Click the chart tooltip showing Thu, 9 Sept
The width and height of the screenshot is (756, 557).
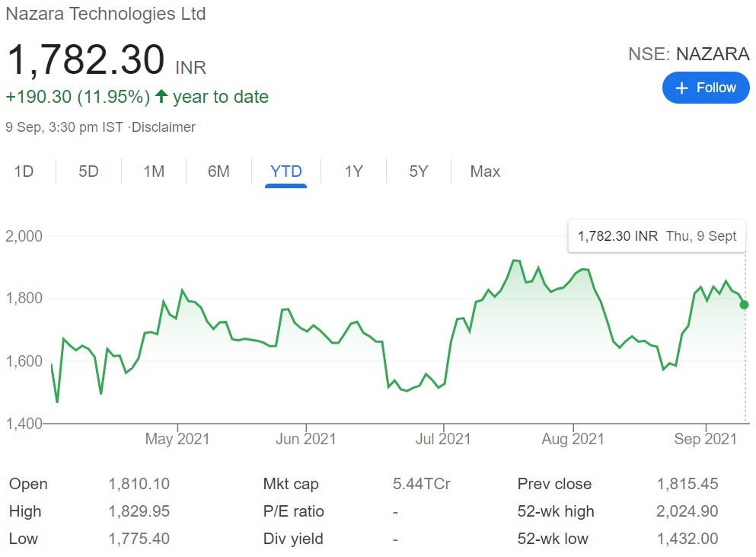(x=657, y=236)
